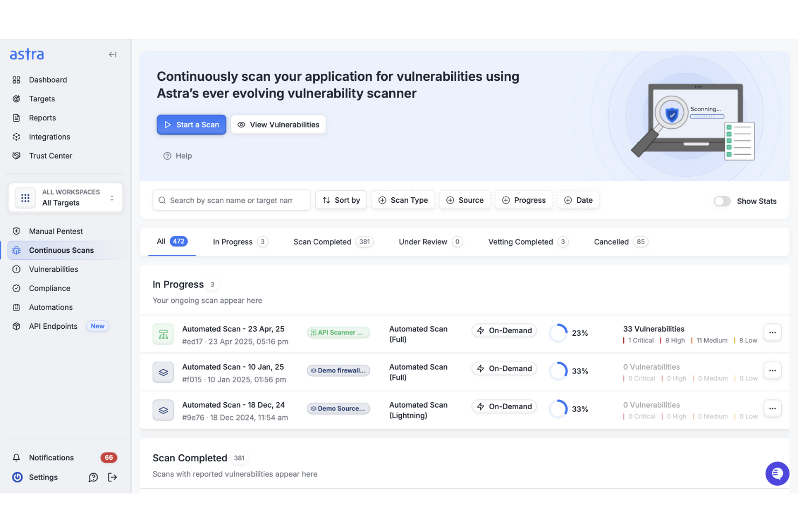This screenshot has width=798, height=532.
Task: Open the Astra logo home
Action: pos(27,54)
